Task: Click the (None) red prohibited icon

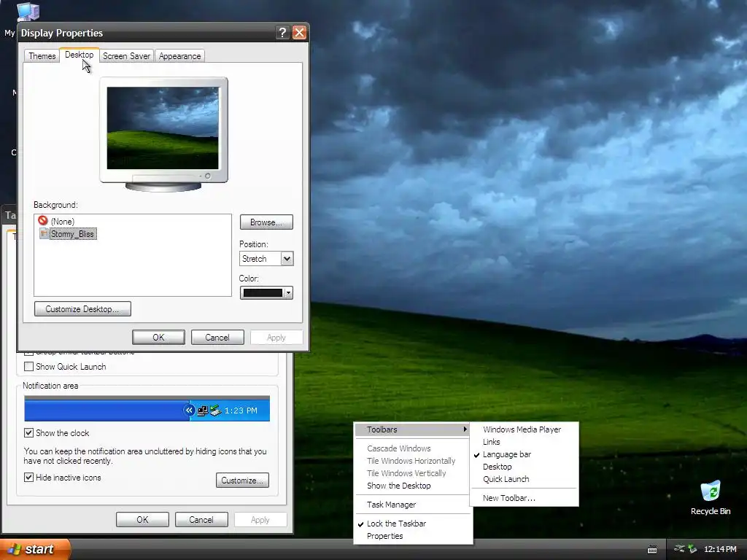Action: [x=43, y=220]
